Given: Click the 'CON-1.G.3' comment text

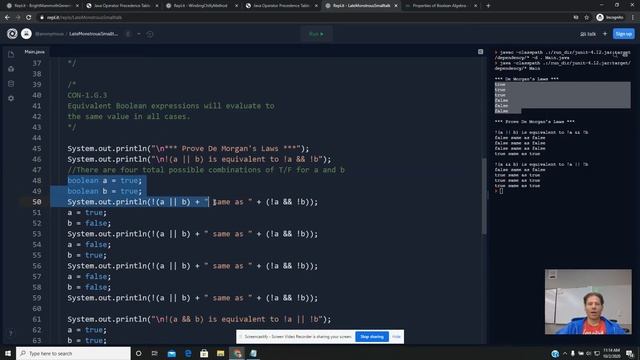Looking at the screenshot, I should coord(87,95).
